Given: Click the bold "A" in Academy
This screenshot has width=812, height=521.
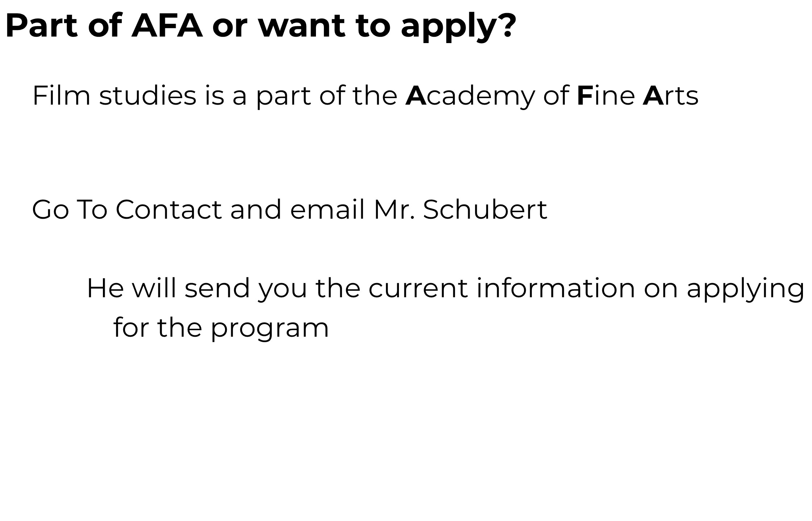Looking at the screenshot, I should point(415,96).
